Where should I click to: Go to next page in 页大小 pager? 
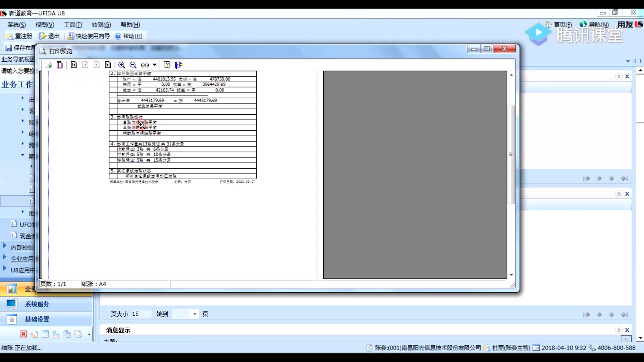(x=612, y=315)
